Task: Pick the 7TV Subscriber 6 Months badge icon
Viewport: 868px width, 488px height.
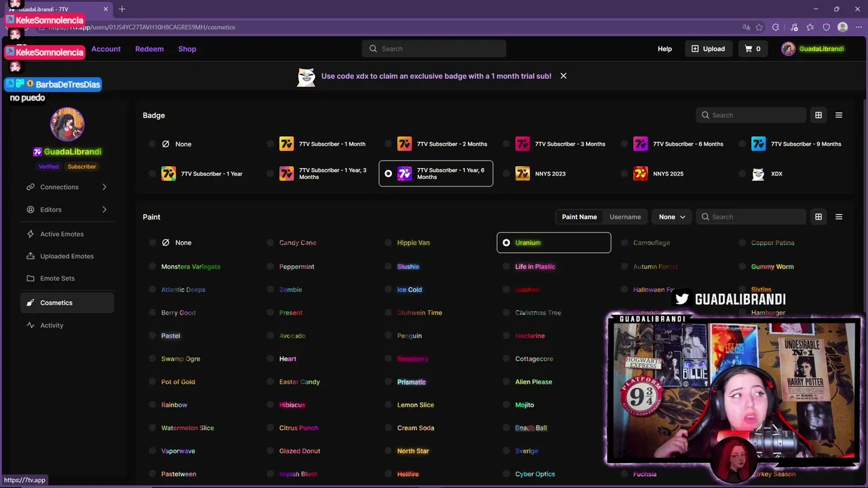Action: (641, 144)
